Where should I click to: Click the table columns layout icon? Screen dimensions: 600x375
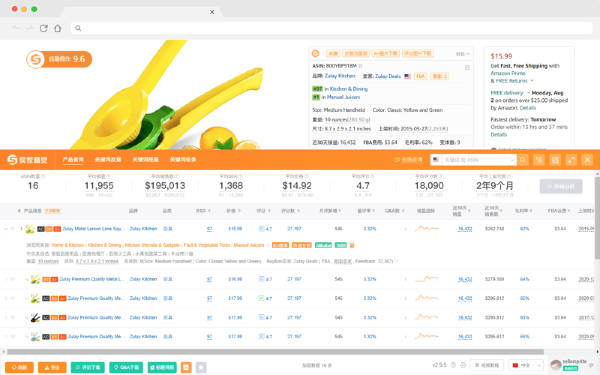(x=555, y=160)
